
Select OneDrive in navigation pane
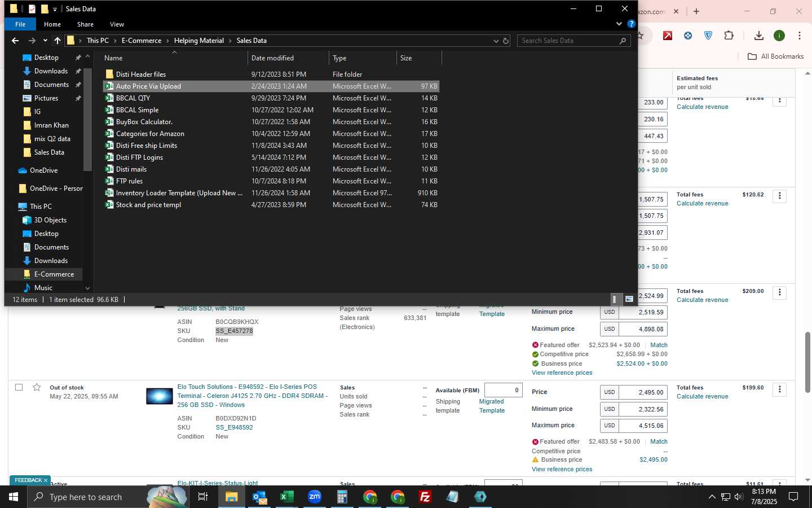click(43, 170)
